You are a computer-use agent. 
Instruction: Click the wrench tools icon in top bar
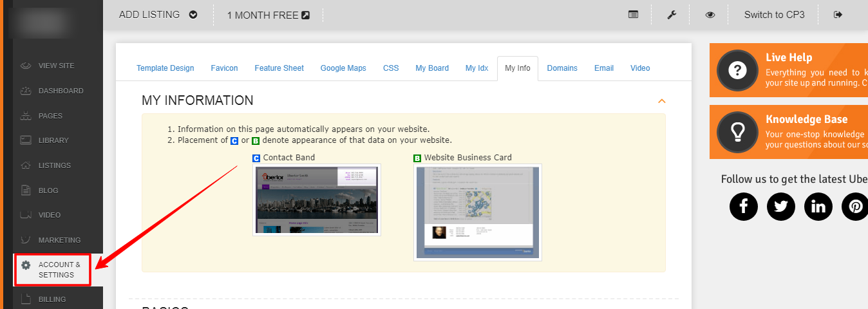pos(672,15)
